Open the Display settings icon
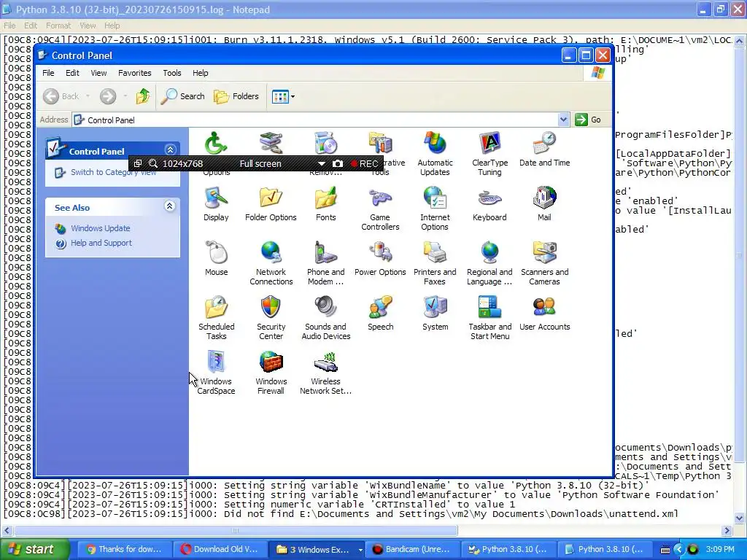The image size is (747, 560). pyautogui.click(x=216, y=204)
